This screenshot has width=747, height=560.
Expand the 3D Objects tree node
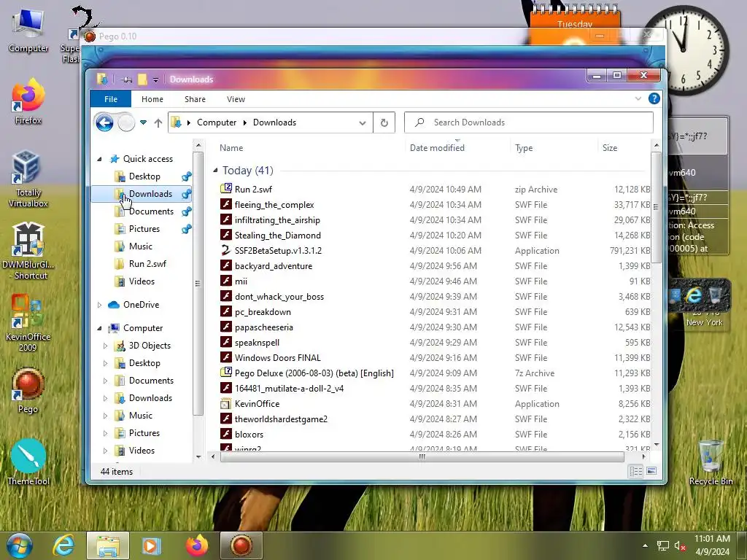tap(105, 346)
